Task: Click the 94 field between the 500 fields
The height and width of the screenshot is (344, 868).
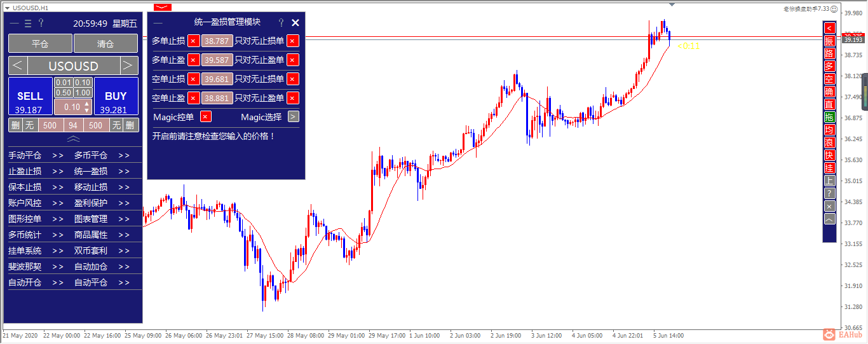Action: [73, 126]
